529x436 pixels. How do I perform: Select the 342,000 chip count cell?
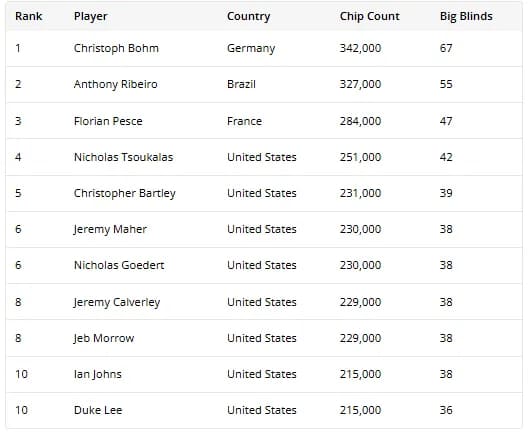coord(360,48)
